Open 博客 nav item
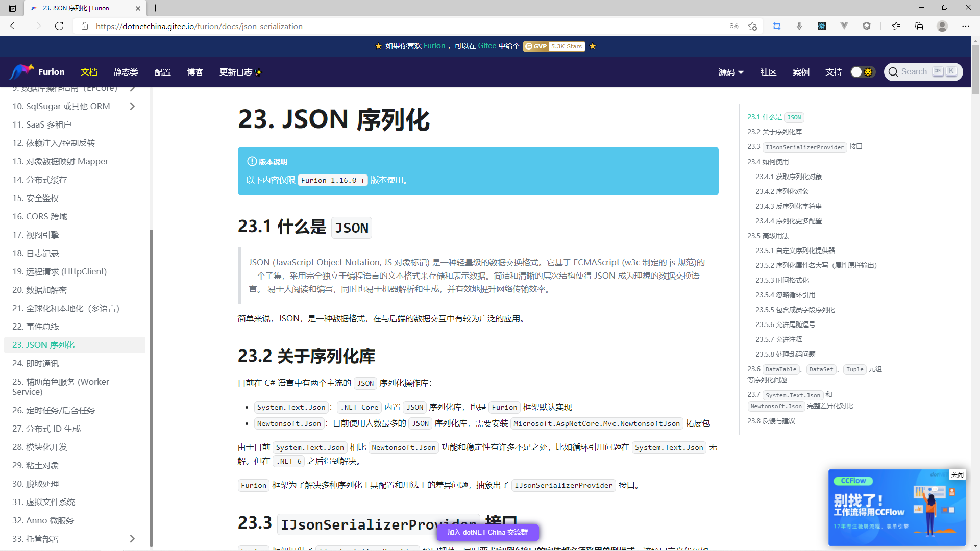Viewport: 980px width, 551px height. pyautogui.click(x=195, y=72)
